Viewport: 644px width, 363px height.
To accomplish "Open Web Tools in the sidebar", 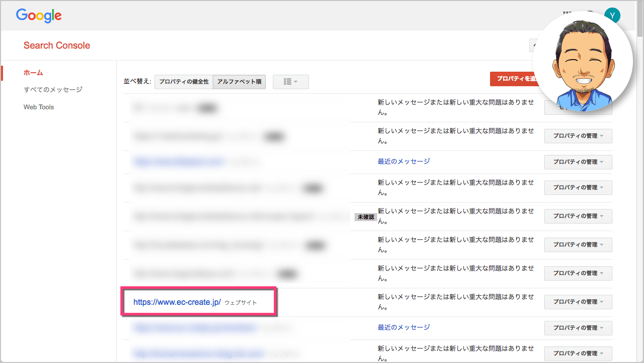I will tap(39, 107).
